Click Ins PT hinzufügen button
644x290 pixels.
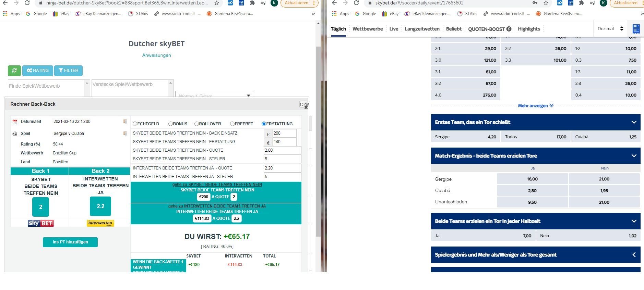[70, 242]
